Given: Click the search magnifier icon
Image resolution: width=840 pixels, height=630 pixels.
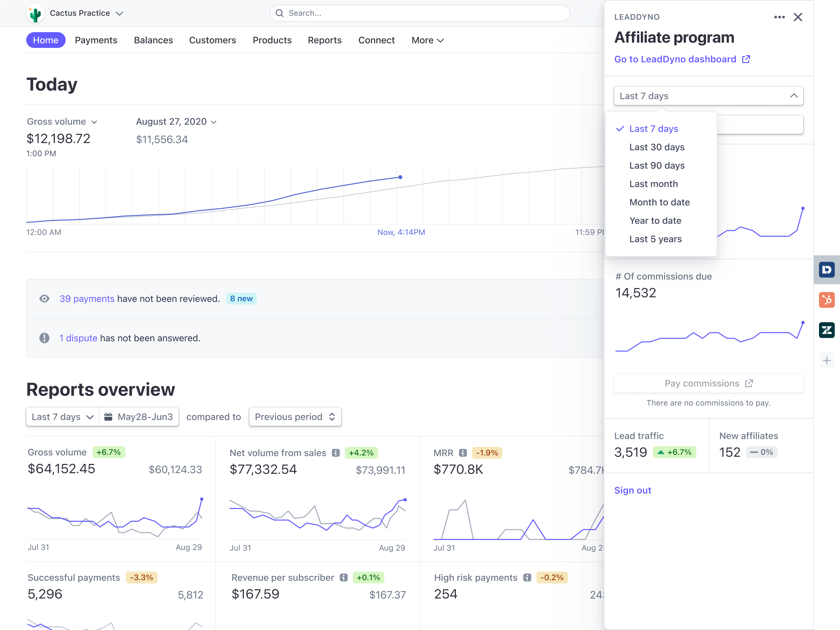Looking at the screenshot, I should pos(280,13).
